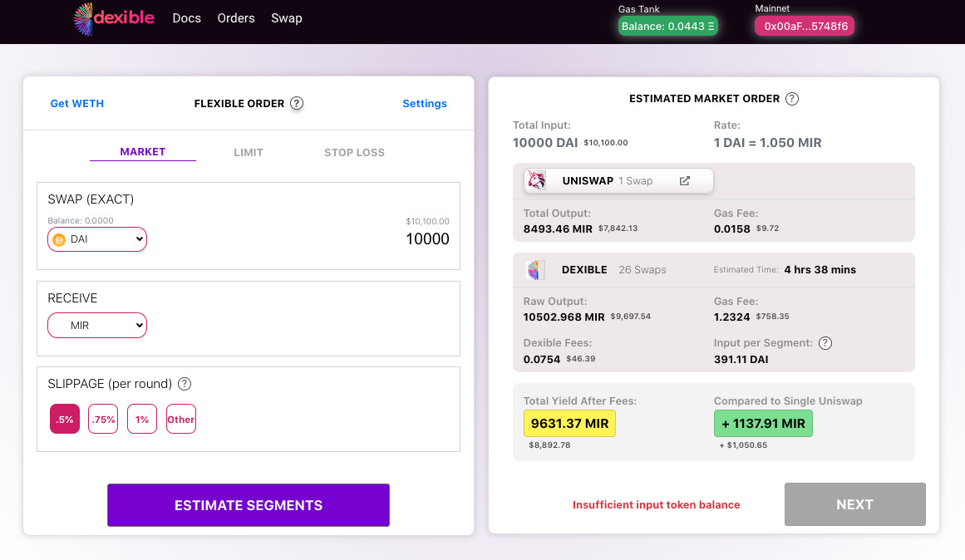Switch to the Market tab
965x560 pixels.
tap(143, 152)
